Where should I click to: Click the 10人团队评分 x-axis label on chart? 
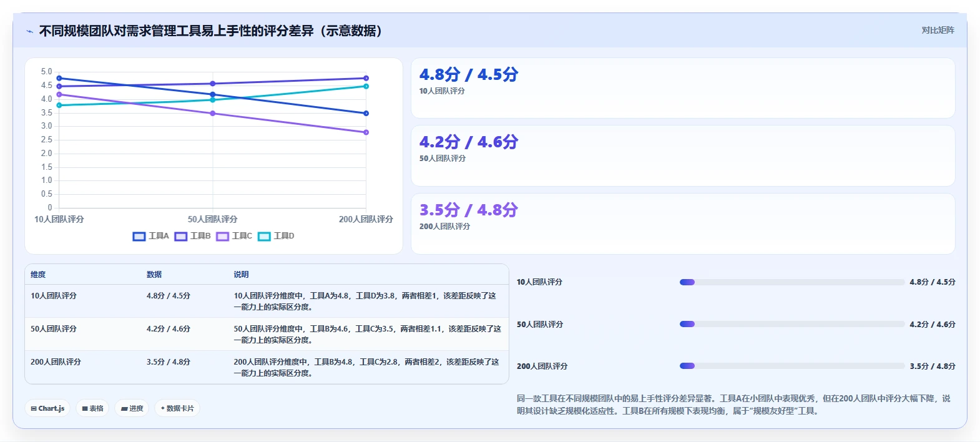59,219
